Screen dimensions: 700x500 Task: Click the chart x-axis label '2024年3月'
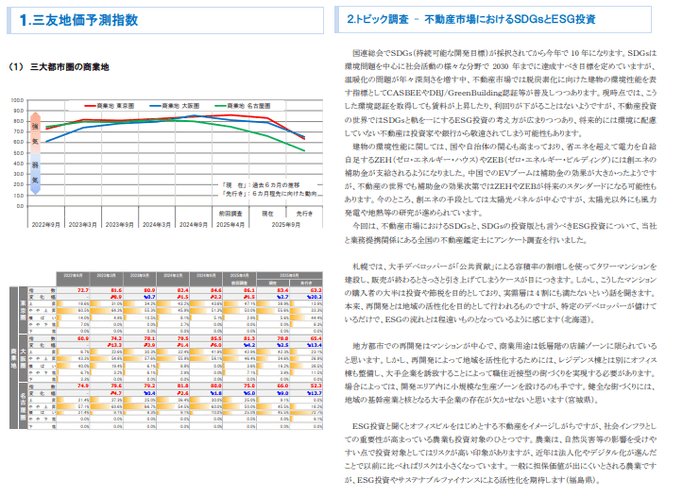pos(156,225)
